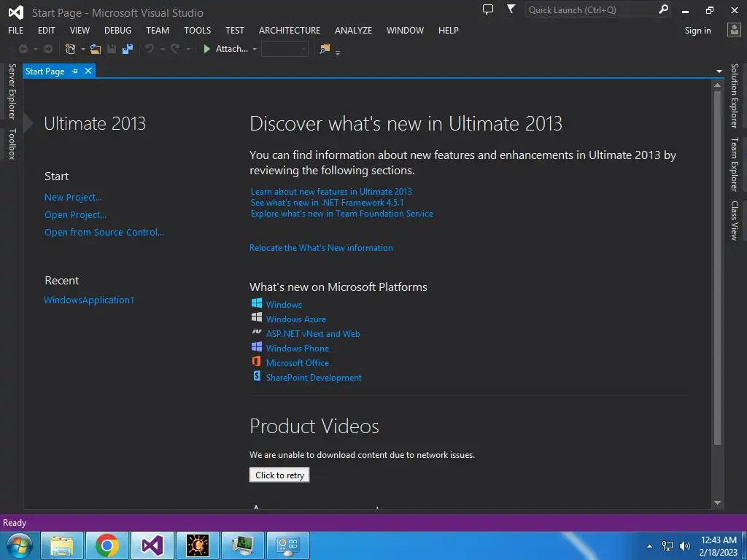Collapse the Start Page left pane arrow
The height and width of the screenshot is (560, 747).
tap(28, 123)
